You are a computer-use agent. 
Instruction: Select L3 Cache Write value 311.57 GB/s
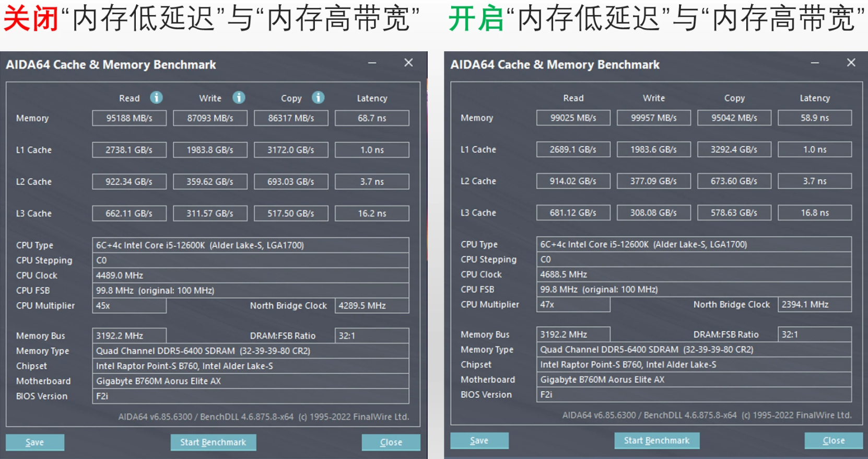tap(210, 213)
